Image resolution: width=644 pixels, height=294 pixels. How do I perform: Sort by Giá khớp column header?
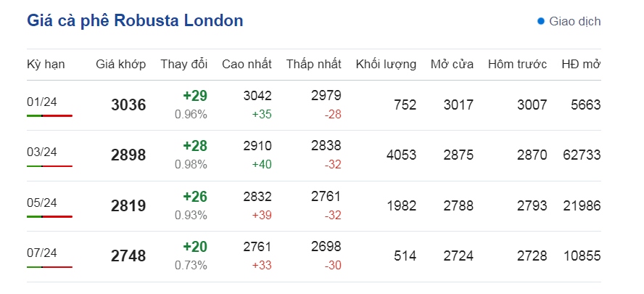coord(120,65)
